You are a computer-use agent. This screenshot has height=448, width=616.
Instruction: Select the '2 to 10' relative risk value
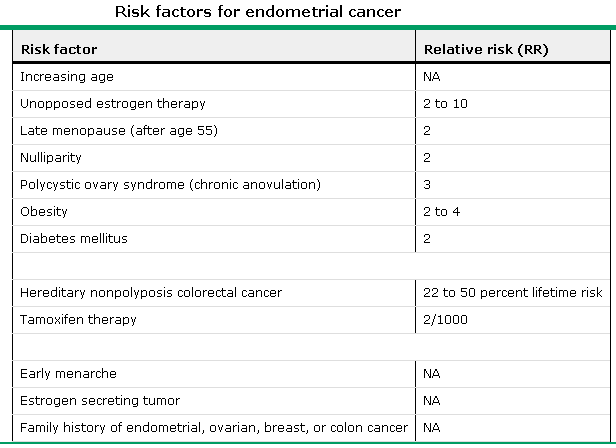click(445, 104)
